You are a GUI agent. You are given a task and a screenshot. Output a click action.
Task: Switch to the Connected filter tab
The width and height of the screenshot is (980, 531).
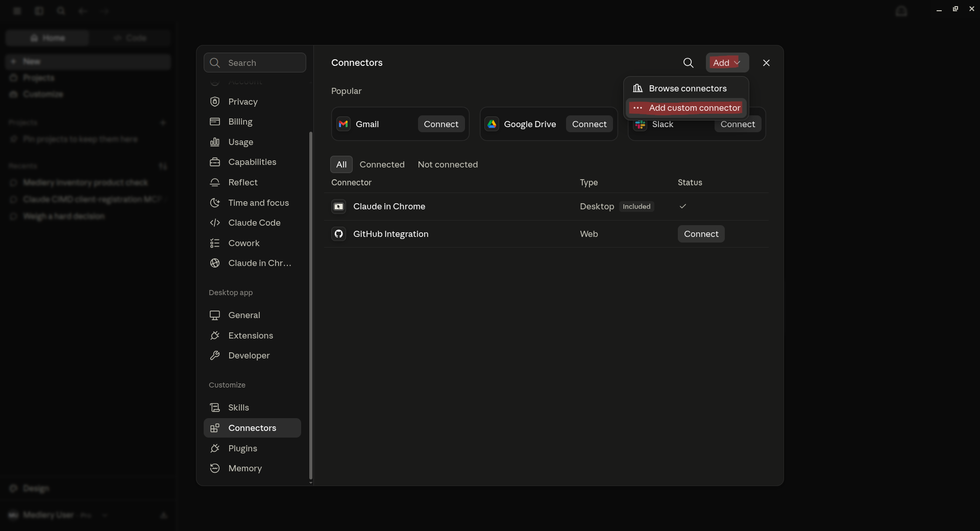click(382, 164)
